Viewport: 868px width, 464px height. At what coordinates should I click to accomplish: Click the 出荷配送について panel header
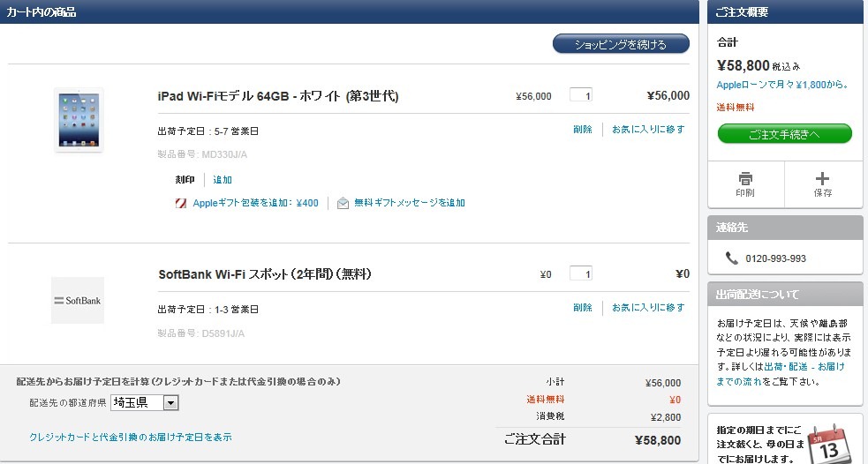[785, 295]
